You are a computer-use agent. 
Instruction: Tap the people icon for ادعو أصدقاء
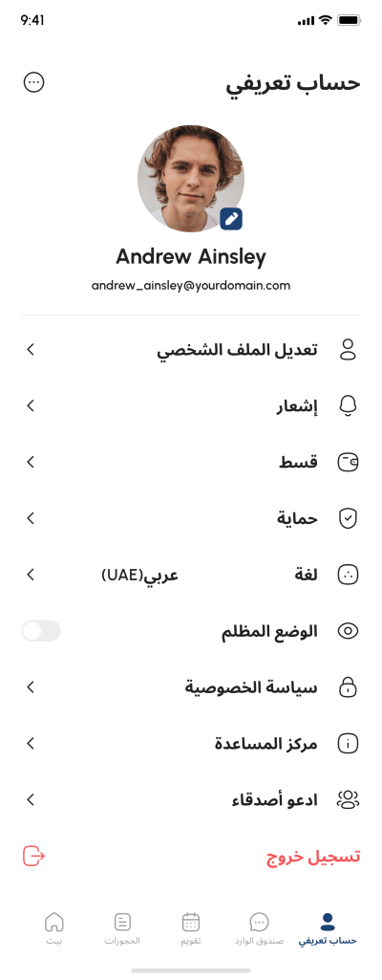(348, 799)
